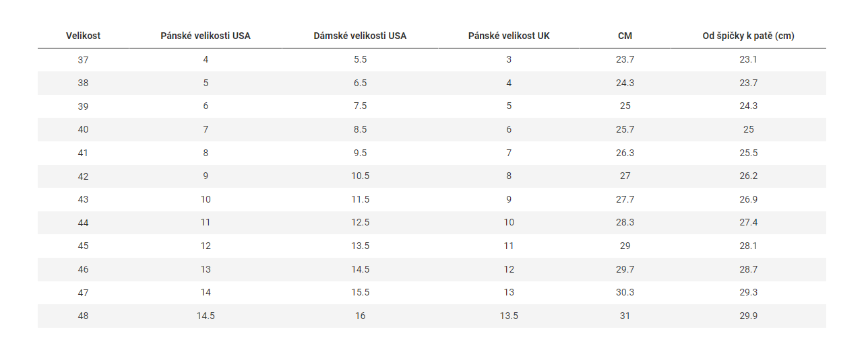Click size 45 row label
The width and height of the screenshot is (868, 352).
pos(83,246)
